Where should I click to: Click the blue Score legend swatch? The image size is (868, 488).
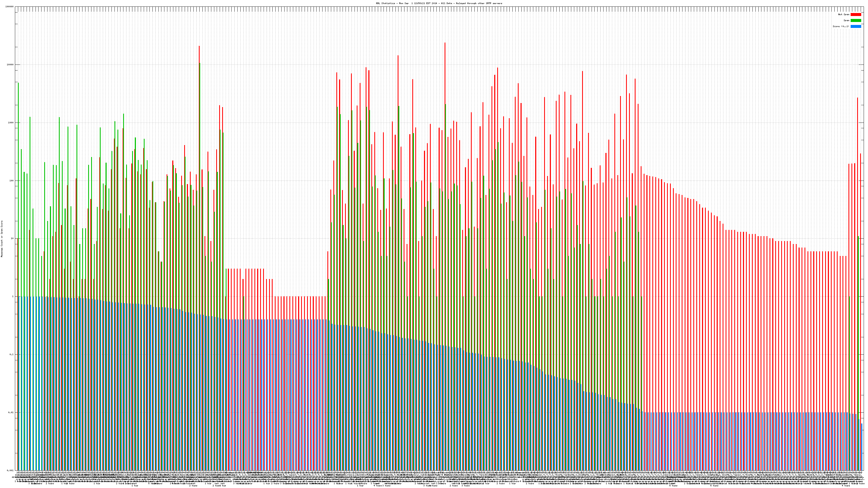pos(856,26)
